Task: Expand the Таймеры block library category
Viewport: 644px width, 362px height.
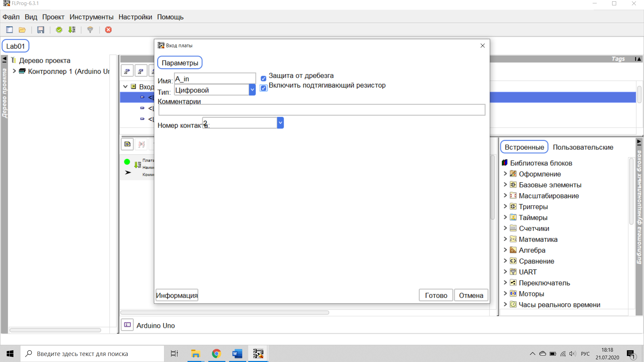Action: tap(505, 217)
